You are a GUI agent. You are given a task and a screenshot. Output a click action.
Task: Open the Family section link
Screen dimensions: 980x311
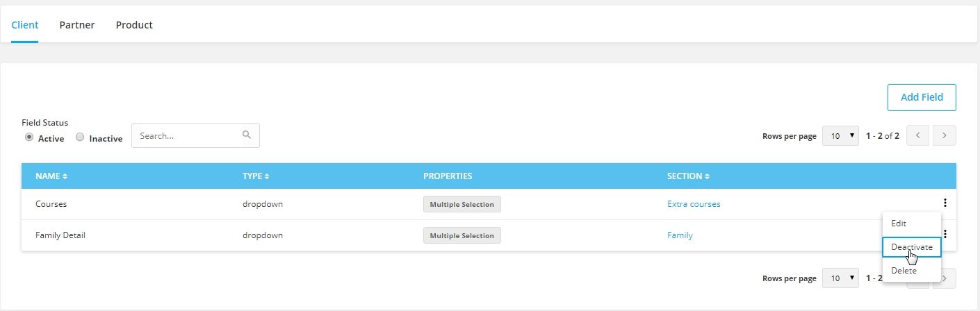pos(680,235)
